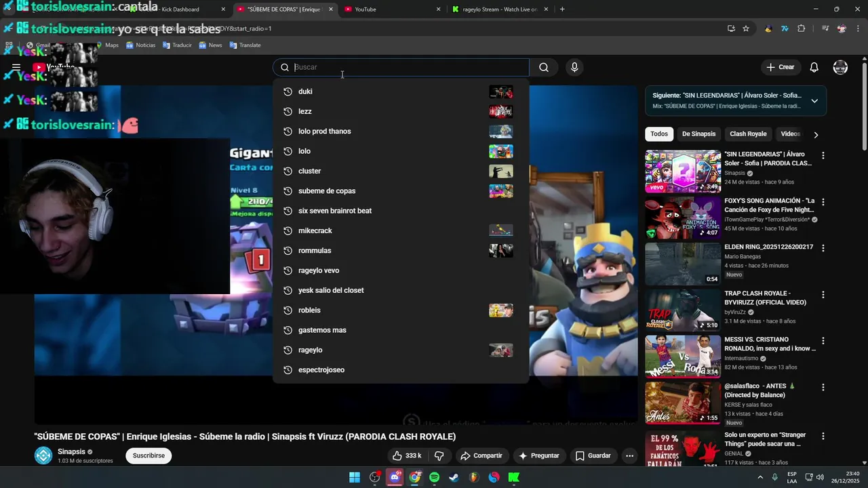Select the 'Todos' filter chip
Image resolution: width=868 pixels, height=488 pixels.
click(659, 134)
